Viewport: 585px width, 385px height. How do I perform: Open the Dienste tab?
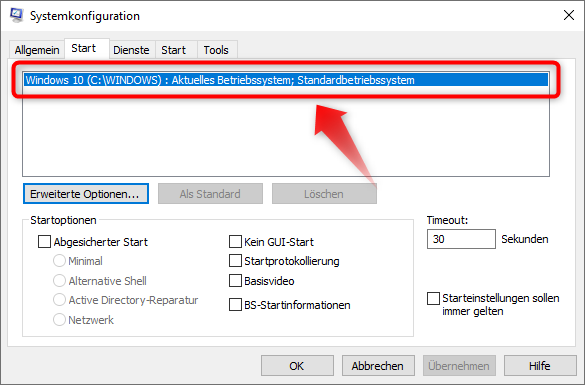[131, 50]
